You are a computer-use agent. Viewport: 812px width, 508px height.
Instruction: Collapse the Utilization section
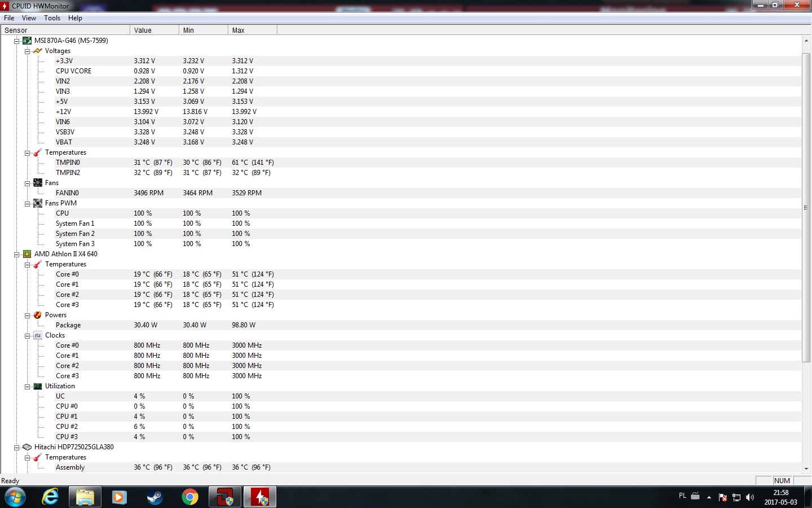point(27,387)
